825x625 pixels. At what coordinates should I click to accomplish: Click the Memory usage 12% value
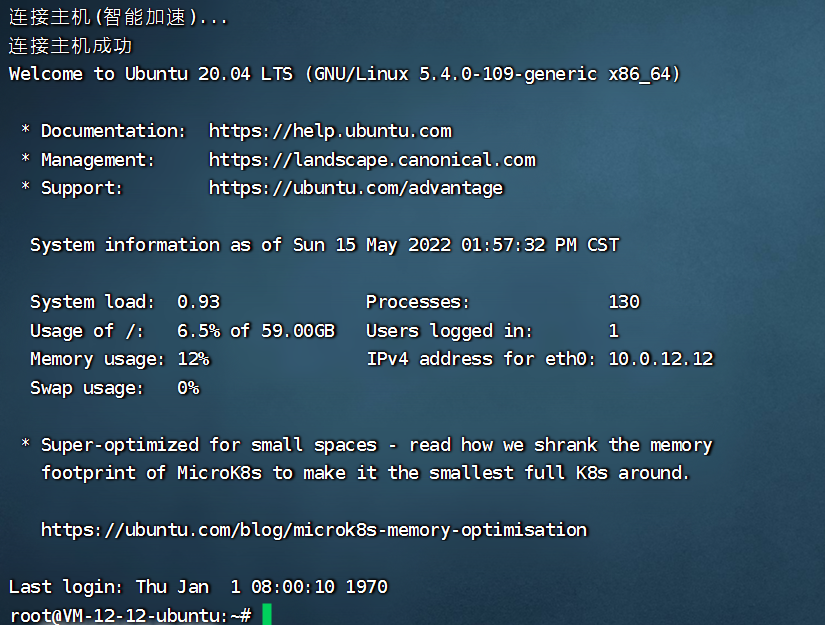coord(193,359)
